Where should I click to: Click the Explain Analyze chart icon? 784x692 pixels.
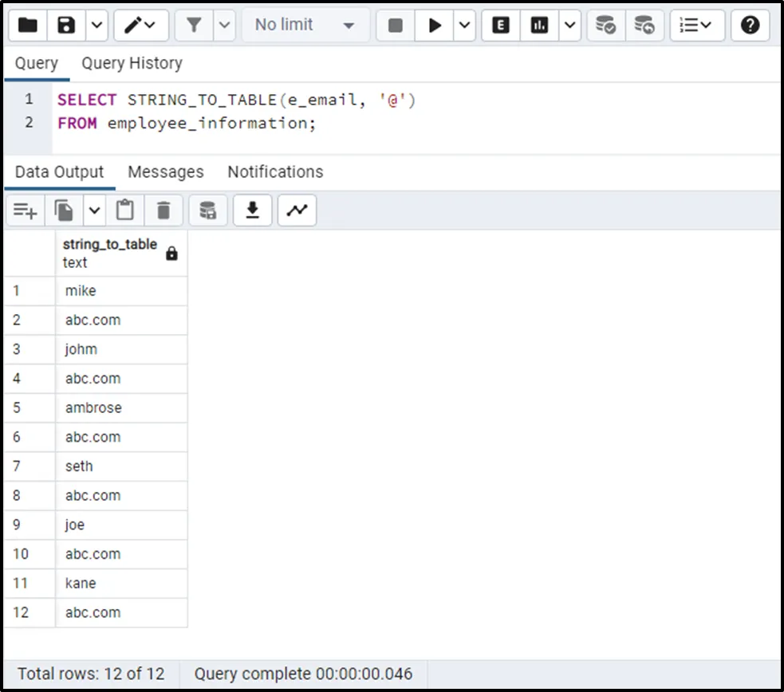pyautogui.click(x=540, y=26)
